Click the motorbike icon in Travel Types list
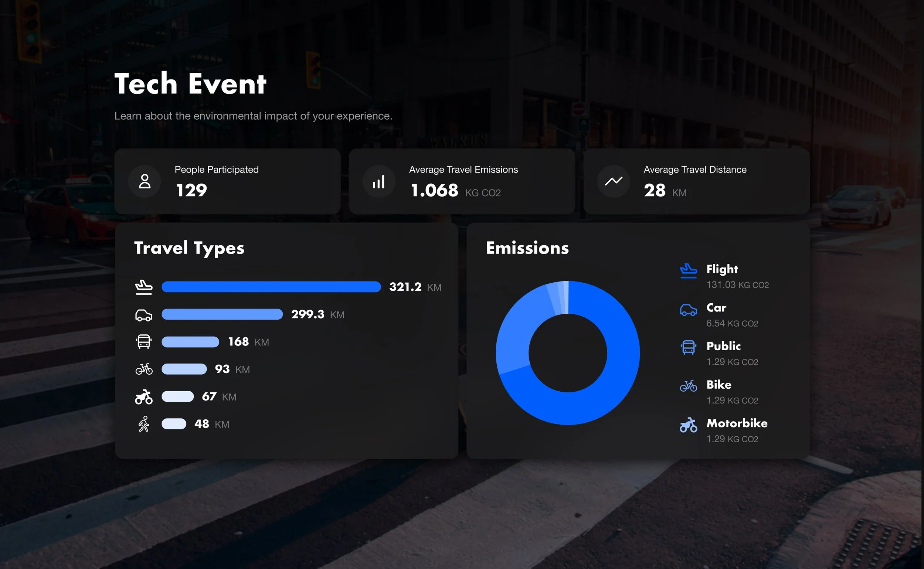Screen dimensions: 924x569 click(x=144, y=397)
